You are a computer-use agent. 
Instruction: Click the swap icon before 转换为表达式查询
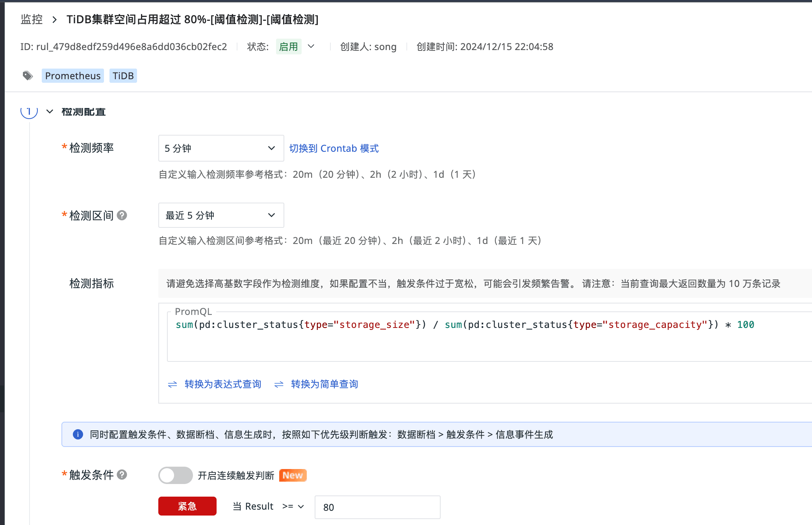click(172, 384)
